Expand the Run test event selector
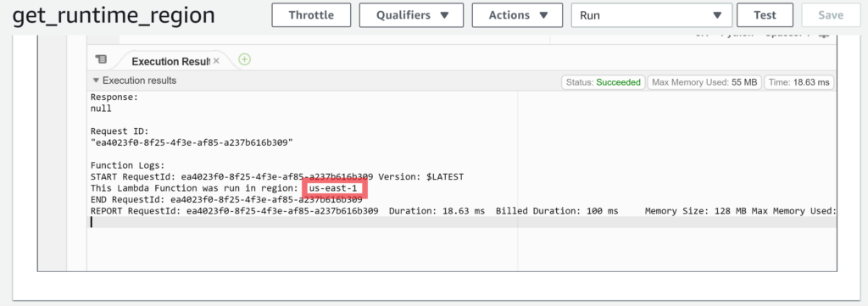Screen dimensions: 868x306 point(652,15)
